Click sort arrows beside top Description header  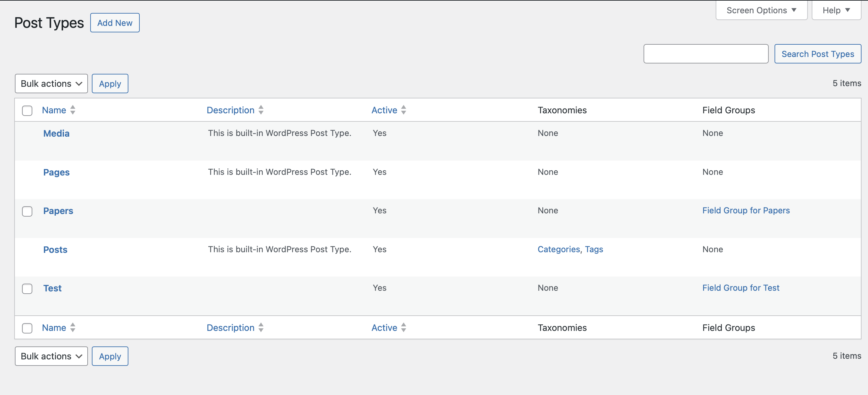tap(261, 110)
